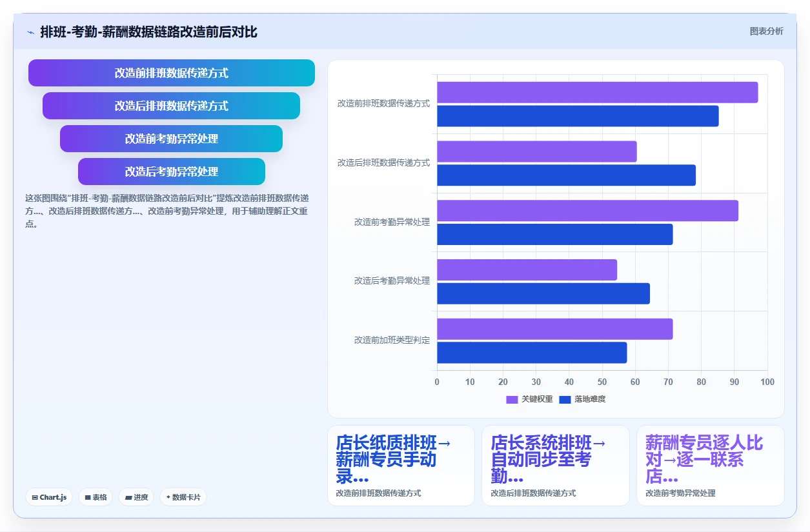The width and height of the screenshot is (810, 532).
Task: Open the 图表分析 label in header
Action: point(766,31)
